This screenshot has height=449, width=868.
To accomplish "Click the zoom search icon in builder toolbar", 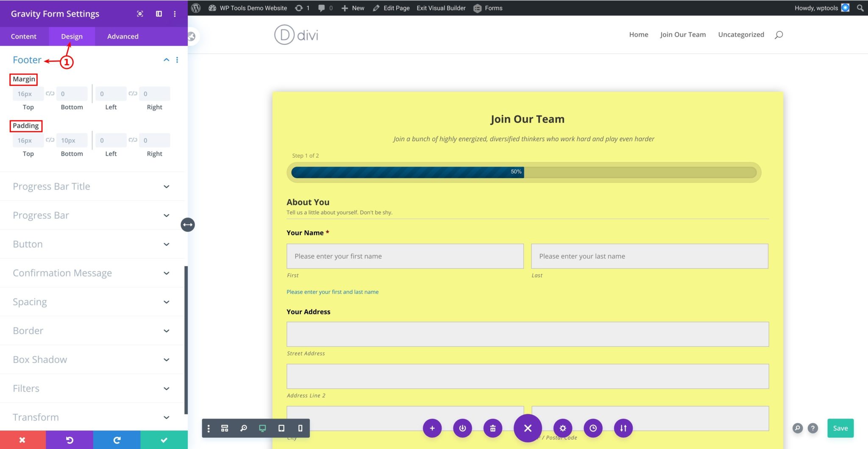I will 244,428.
